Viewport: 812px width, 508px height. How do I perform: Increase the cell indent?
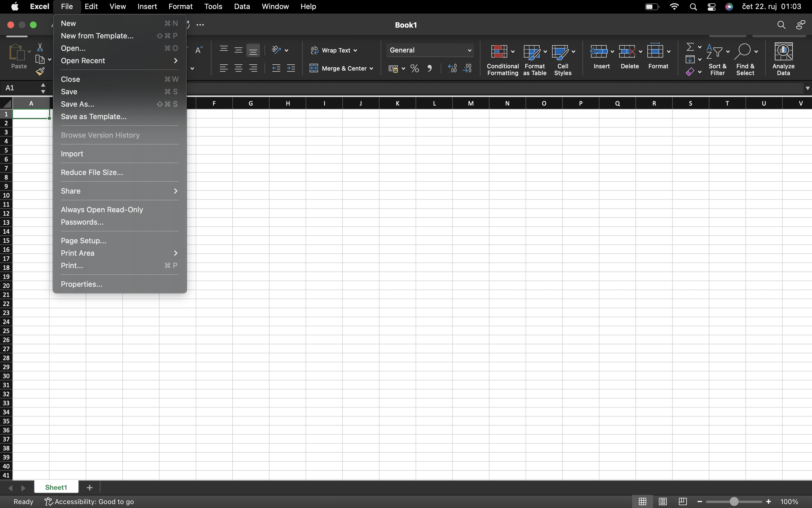click(x=291, y=68)
